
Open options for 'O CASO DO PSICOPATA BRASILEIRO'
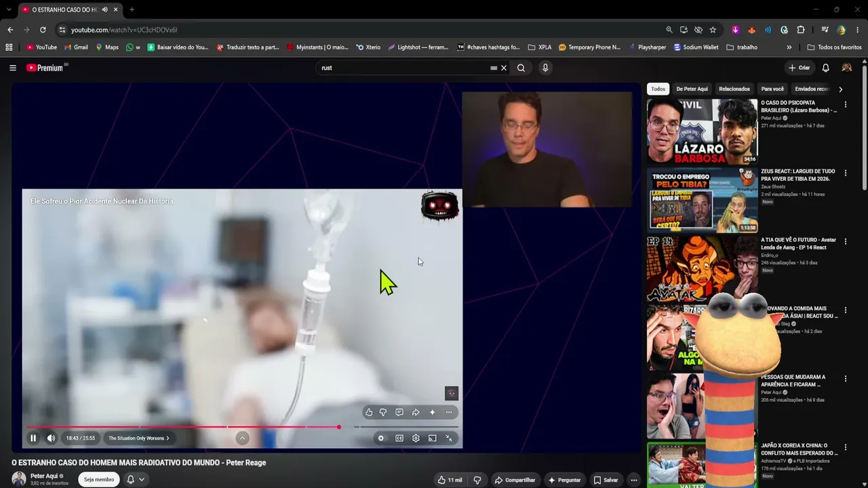point(845,105)
